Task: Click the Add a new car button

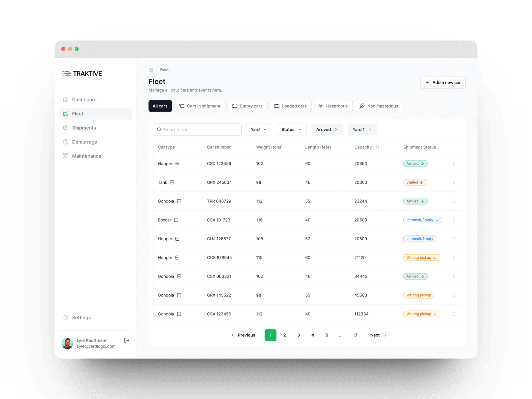Action: 443,82
